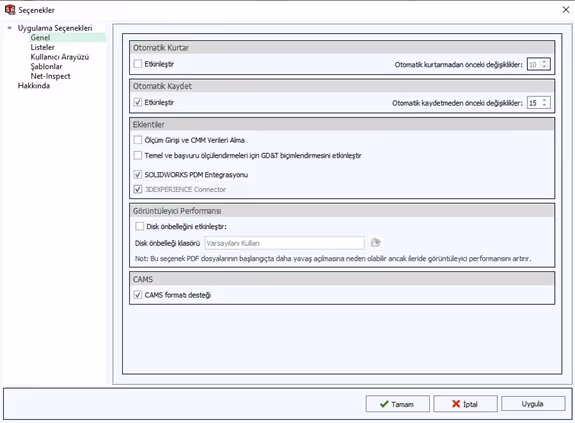The width and height of the screenshot is (575, 423).
Task: Toggle SOLIDWORKS PDM Entegrasyonu checkbox
Action: pyautogui.click(x=138, y=174)
